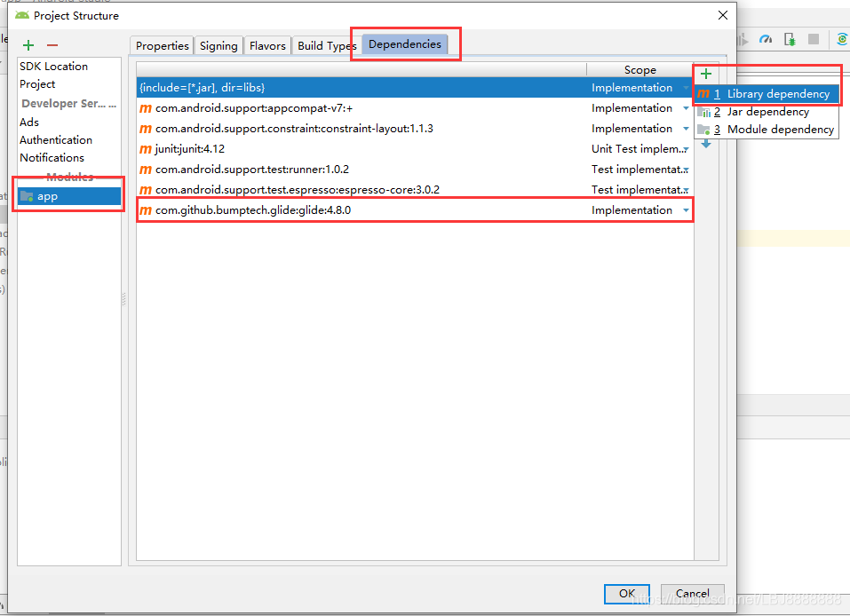This screenshot has width=850, height=616.
Task: Open scope dropdown for libs jar row
Action: click(686, 88)
